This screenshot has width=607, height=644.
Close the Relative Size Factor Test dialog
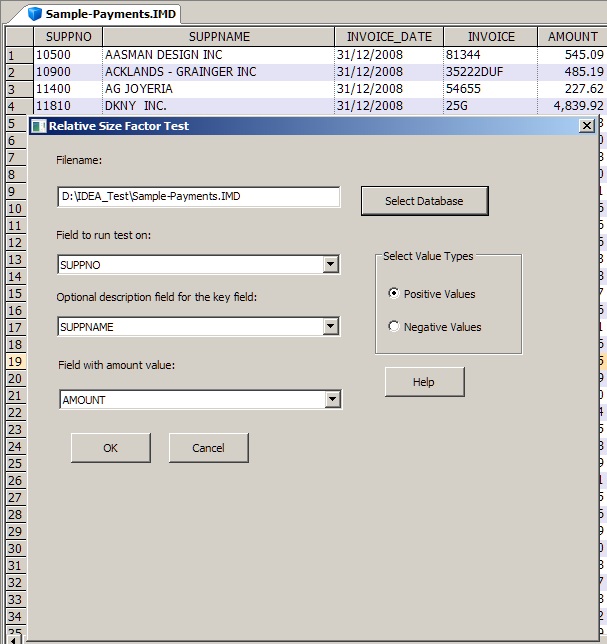click(x=587, y=126)
